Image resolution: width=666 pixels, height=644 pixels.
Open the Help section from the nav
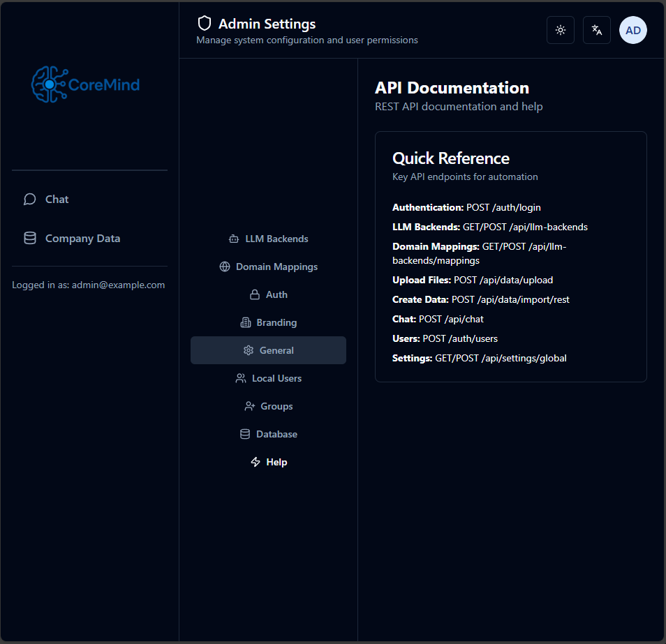click(x=268, y=461)
